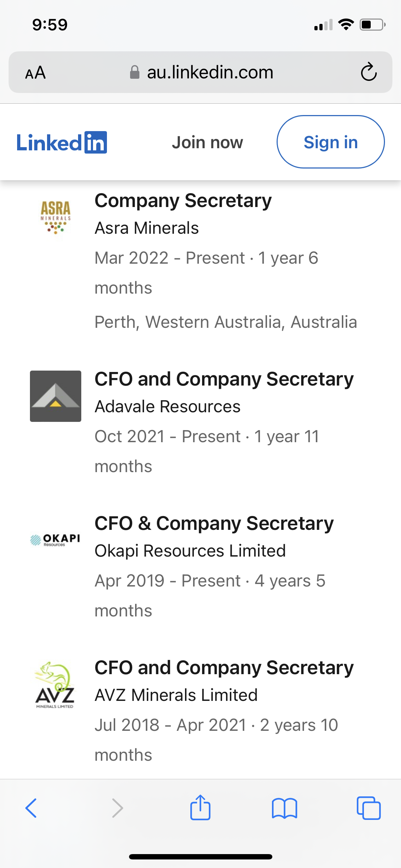This screenshot has height=868, width=401.
Task: Show all open Safari tabs
Action: tap(369, 808)
